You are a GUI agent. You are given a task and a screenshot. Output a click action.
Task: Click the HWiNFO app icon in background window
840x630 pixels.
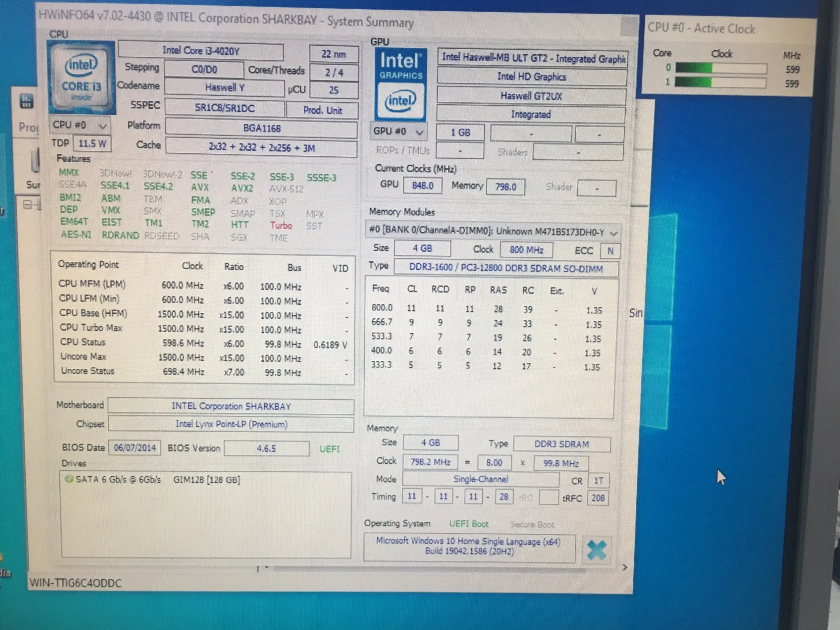pyautogui.click(x=26, y=101)
